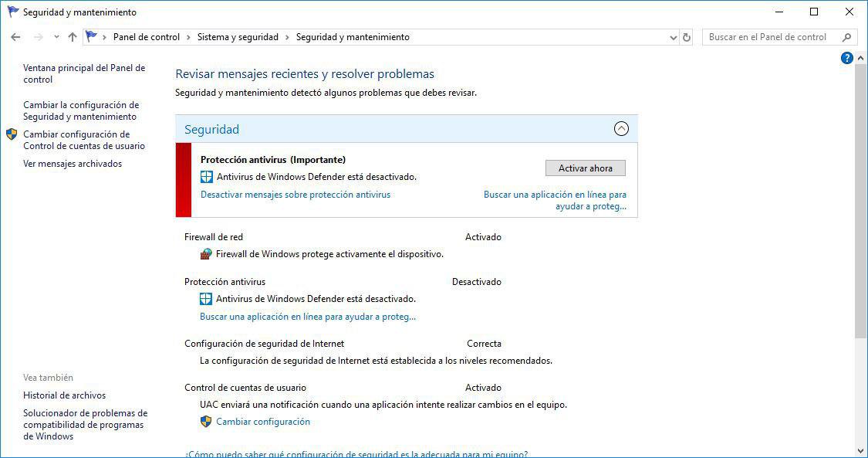Click Panel de control breadcrumb

pos(147,37)
